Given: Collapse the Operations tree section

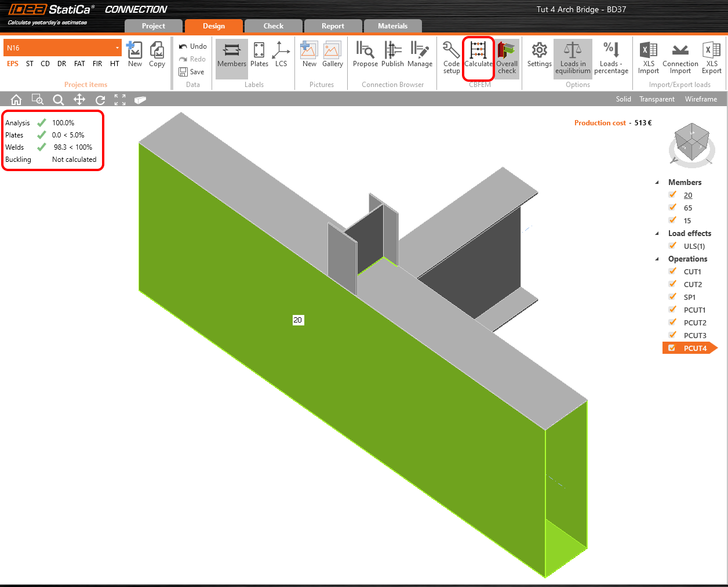Looking at the screenshot, I should (657, 259).
